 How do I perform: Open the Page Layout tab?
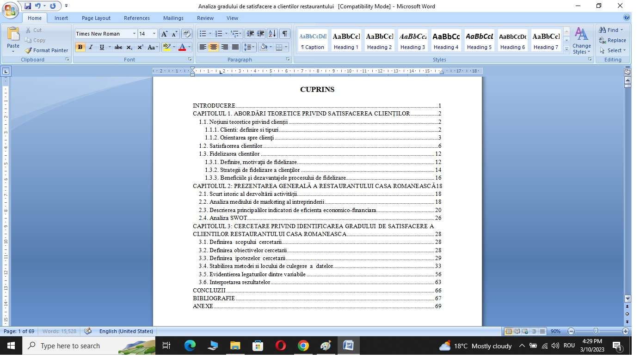[96, 18]
